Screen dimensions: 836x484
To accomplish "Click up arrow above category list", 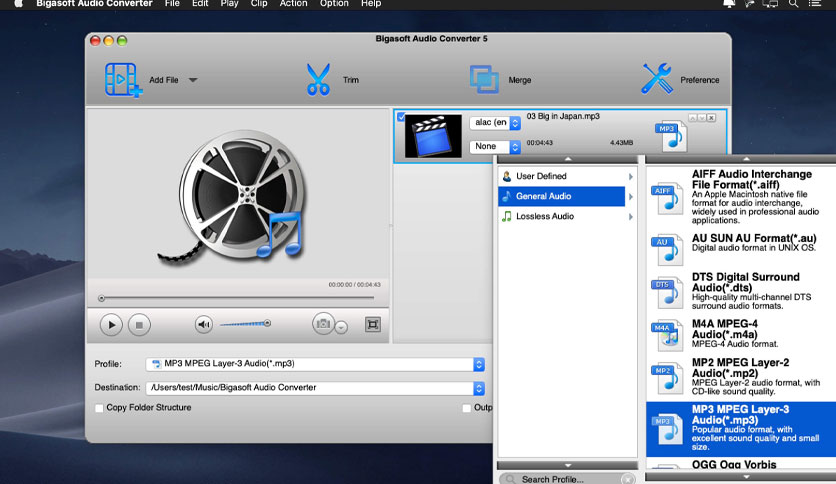I will [x=568, y=159].
